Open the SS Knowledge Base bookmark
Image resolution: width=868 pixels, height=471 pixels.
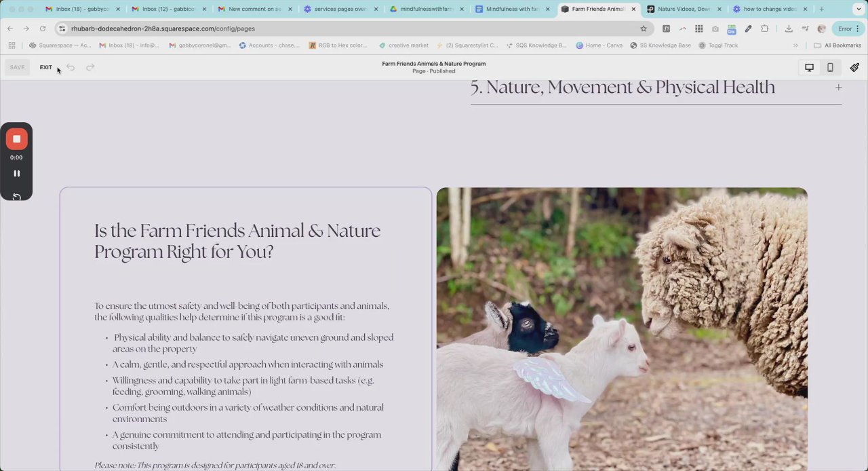pyautogui.click(x=660, y=45)
